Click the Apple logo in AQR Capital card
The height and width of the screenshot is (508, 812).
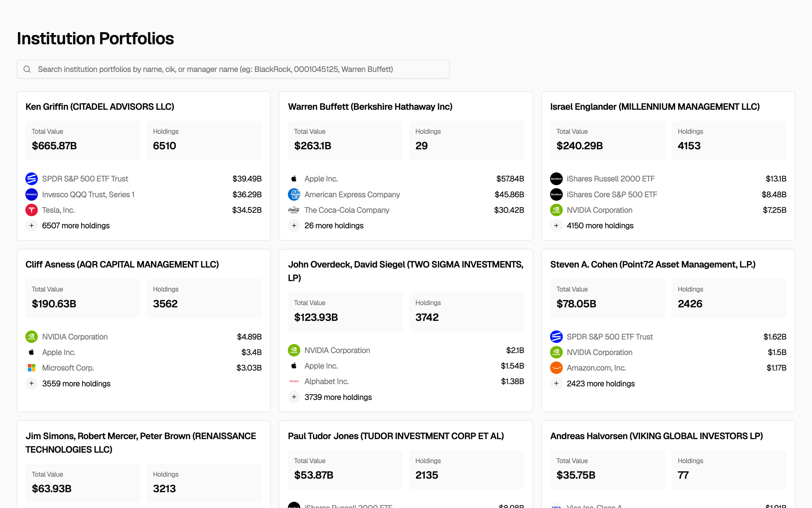pyautogui.click(x=32, y=352)
